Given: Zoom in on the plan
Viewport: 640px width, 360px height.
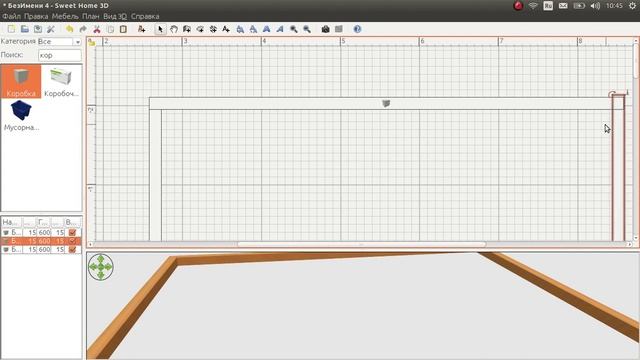Looking at the screenshot, I should (x=293, y=29).
